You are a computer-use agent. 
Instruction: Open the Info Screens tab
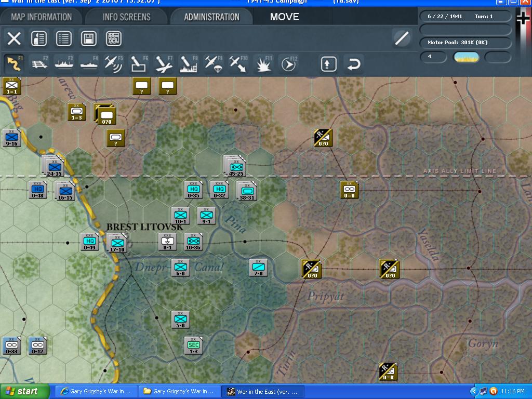(127, 17)
